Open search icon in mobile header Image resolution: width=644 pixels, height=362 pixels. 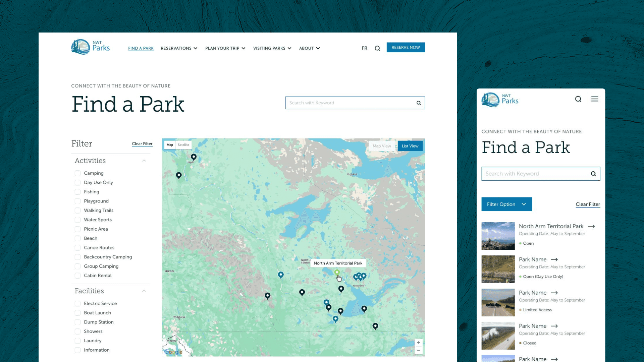(x=578, y=99)
